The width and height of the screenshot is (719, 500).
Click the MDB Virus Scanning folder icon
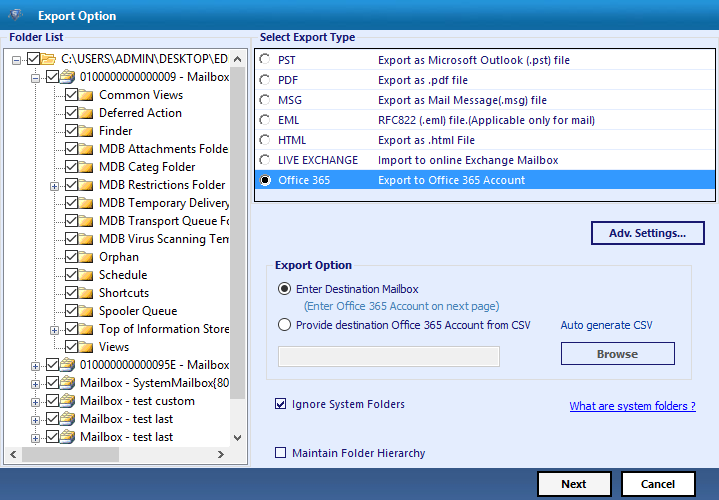(86, 239)
